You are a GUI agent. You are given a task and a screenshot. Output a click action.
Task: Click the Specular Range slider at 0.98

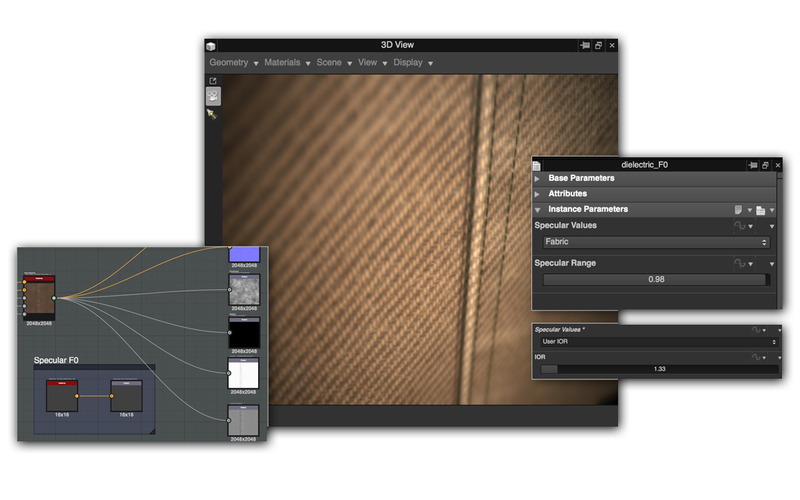(x=657, y=280)
